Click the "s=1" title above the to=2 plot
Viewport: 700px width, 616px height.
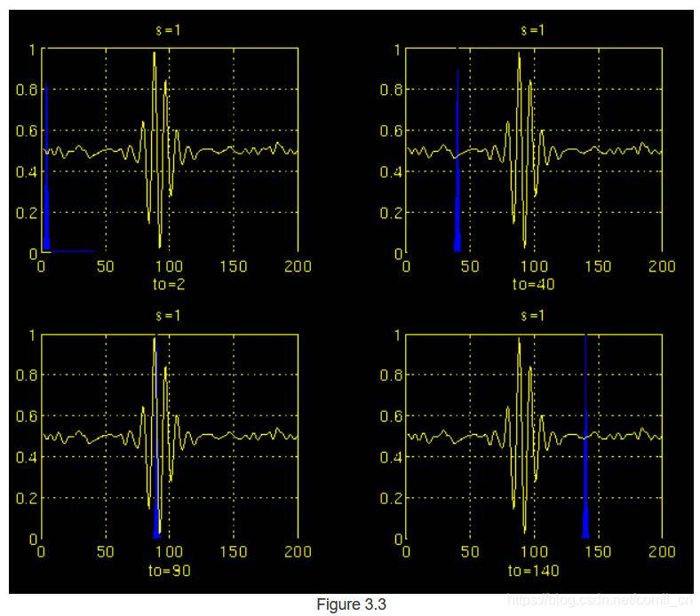tap(168, 30)
